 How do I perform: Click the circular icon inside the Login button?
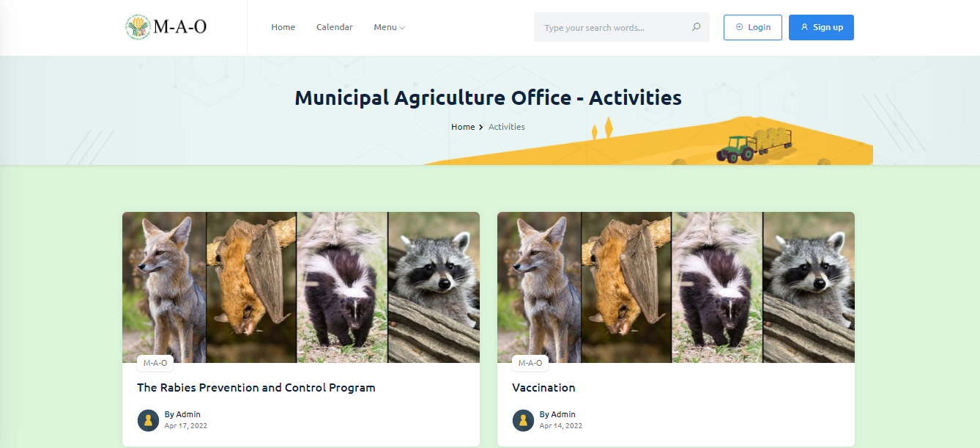(740, 27)
